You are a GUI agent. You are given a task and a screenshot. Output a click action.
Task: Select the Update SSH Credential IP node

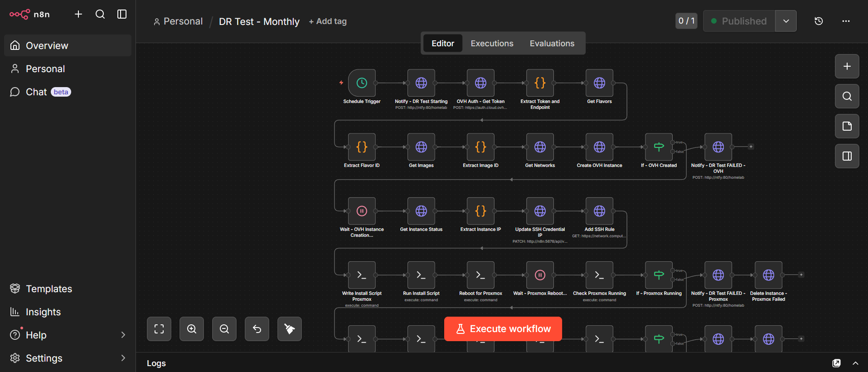coord(540,211)
